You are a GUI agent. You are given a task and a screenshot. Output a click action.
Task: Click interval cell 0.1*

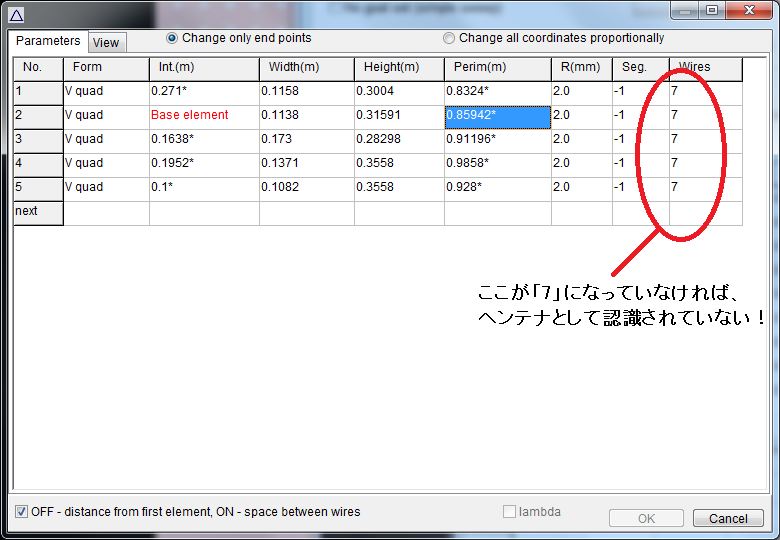[x=204, y=189]
